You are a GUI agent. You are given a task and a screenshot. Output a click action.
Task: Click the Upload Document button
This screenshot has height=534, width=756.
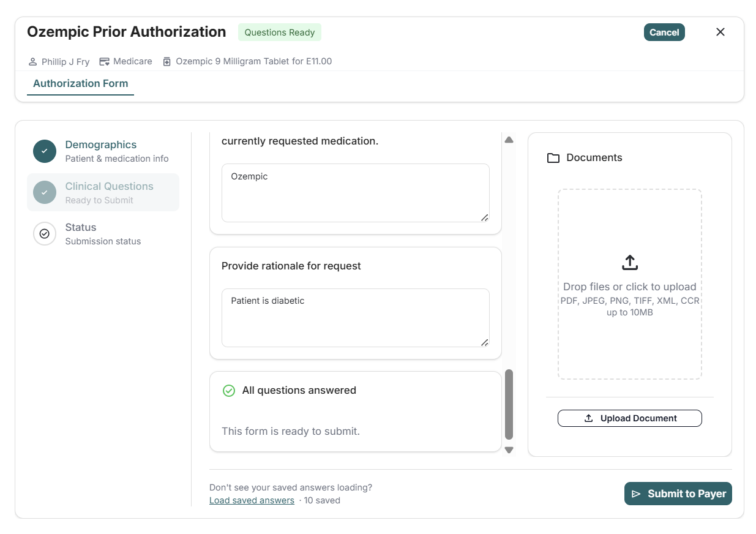630,418
